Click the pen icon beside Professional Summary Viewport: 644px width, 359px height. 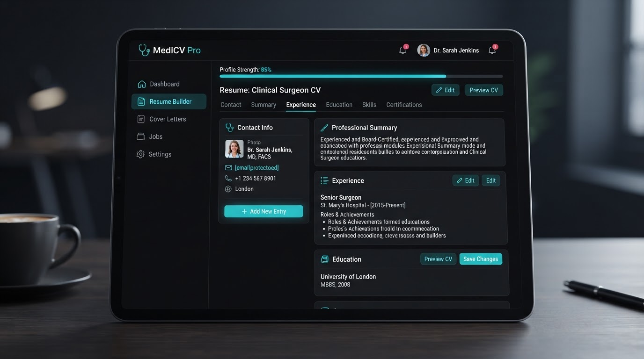(x=324, y=128)
